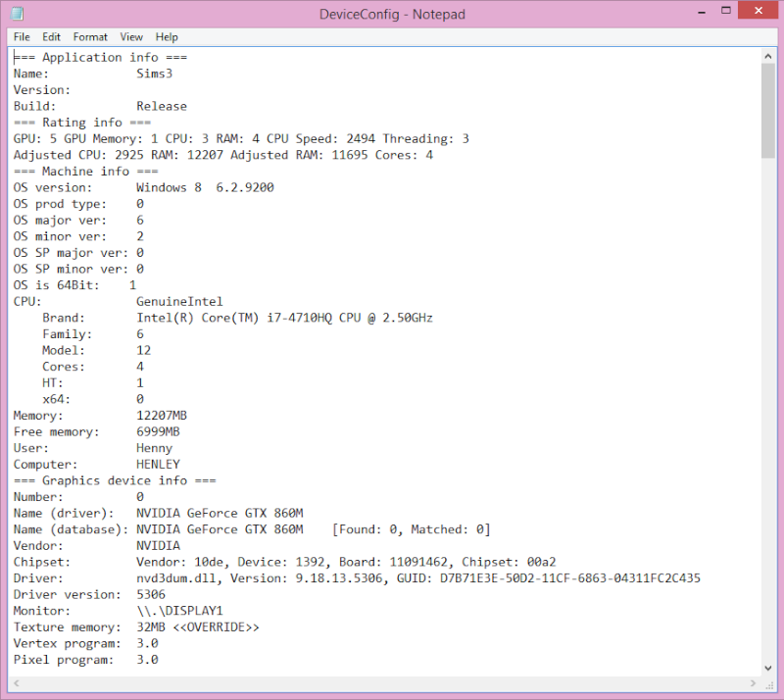Click the 'nvd3dum.dll' driver text

pyautogui.click(x=176, y=578)
